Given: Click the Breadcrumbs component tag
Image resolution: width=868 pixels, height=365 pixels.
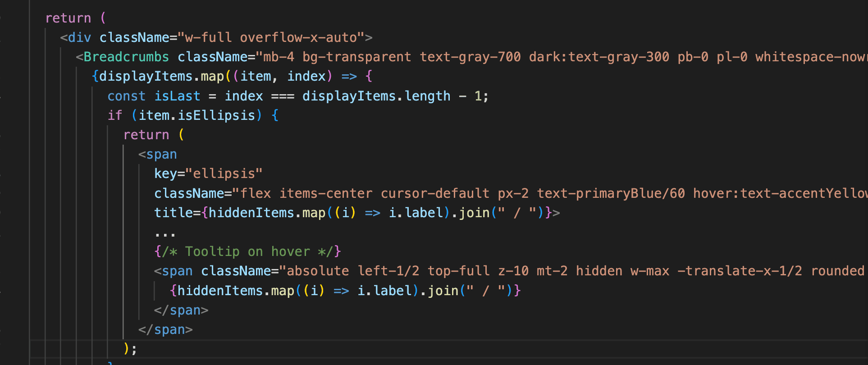Looking at the screenshot, I should pos(126,57).
